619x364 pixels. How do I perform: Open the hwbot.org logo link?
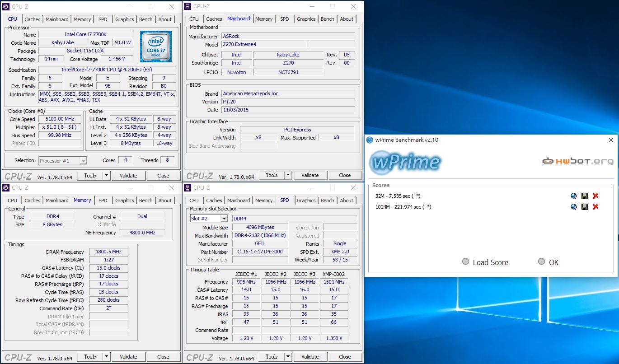pos(577,161)
